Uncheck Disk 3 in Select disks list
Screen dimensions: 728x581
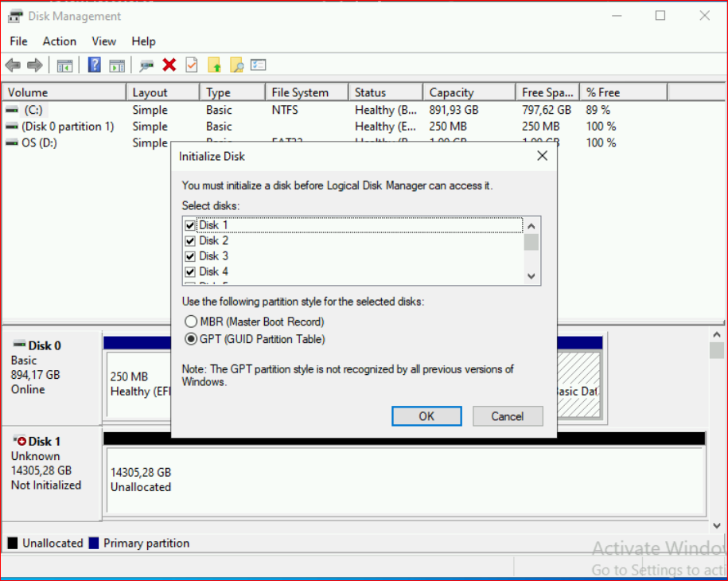(x=189, y=256)
